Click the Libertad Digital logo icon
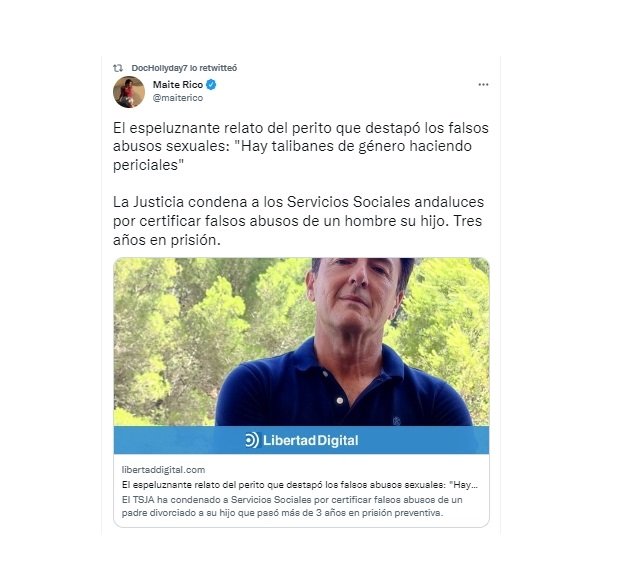This screenshot has height=577, width=620. pyautogui.click(x=251, y=440)
